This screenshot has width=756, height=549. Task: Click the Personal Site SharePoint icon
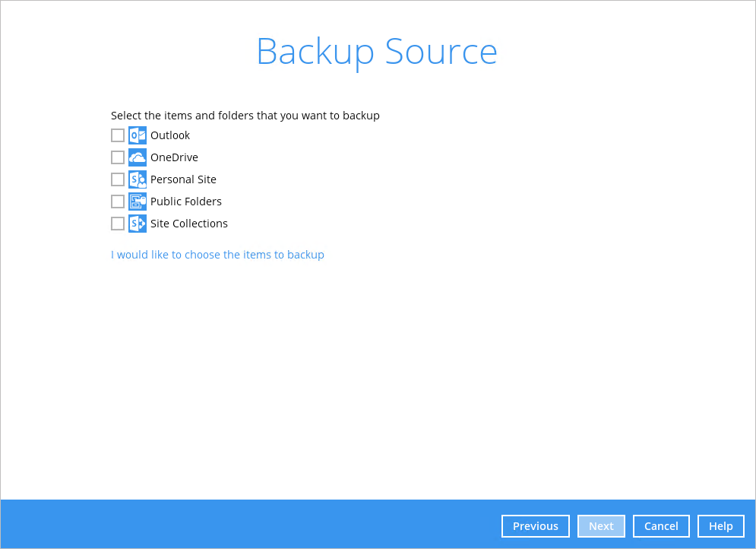click(x=138, y=179)
